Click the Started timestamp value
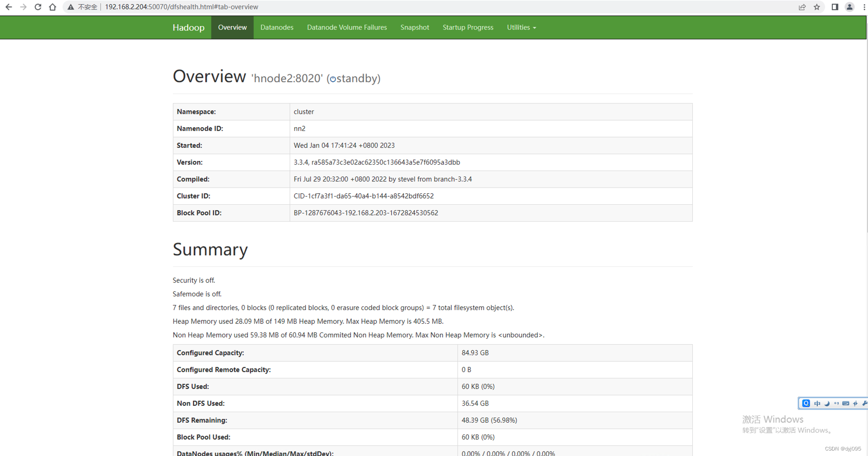The height and width of the screenshot is (456, 868). click(x=344, y=145)
